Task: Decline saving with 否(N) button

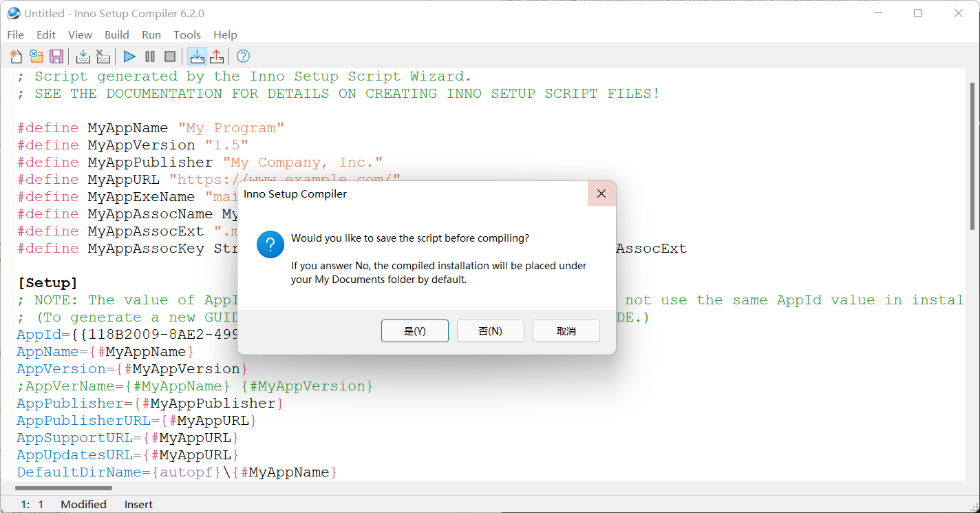Action: click(491, 331)
